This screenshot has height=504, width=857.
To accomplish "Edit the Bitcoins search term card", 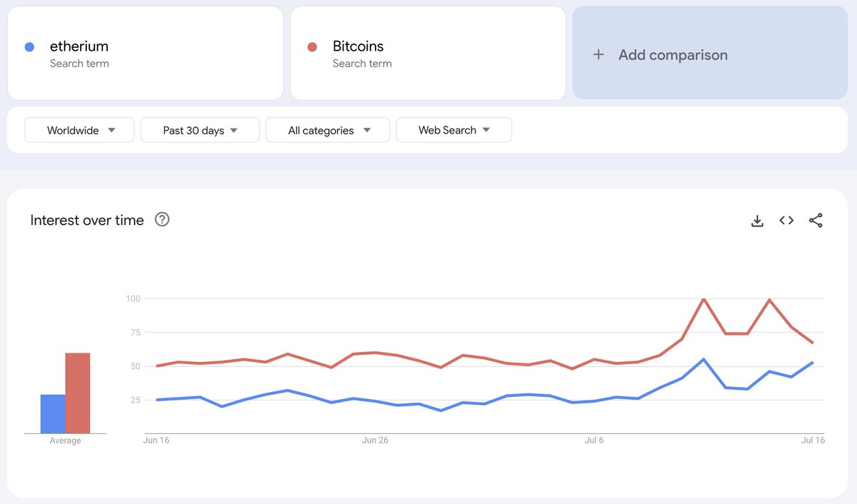I will point(428,54).
